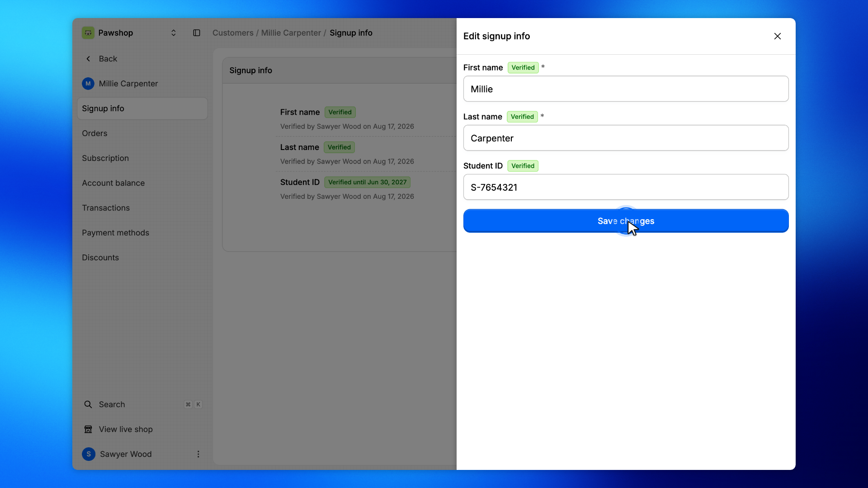Image resolution: width=868 pixels, height=488 pixels.
Task: Toggle the sidebar collapse icon
Action: coord(197,33)
